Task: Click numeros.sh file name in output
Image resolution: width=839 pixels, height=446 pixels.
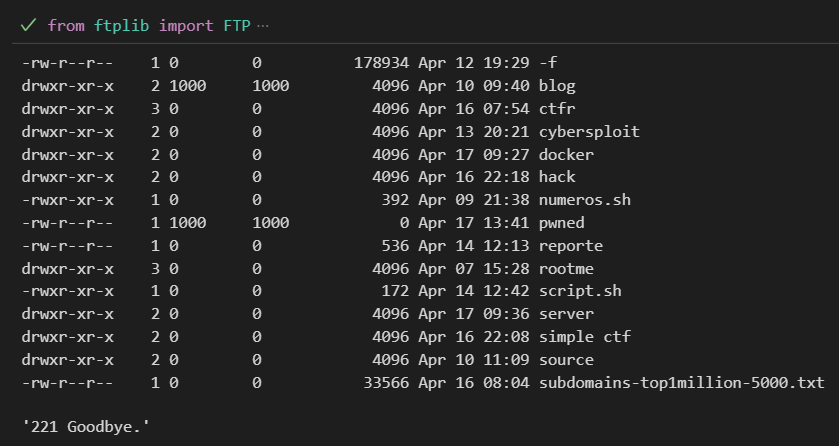Action: click(x=585, y=200)
